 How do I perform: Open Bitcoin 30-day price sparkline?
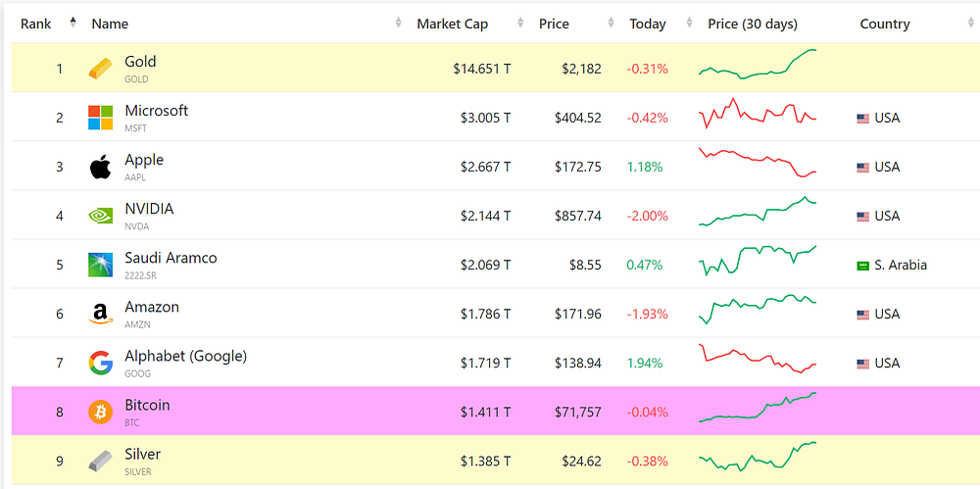[x=758, y=408]
